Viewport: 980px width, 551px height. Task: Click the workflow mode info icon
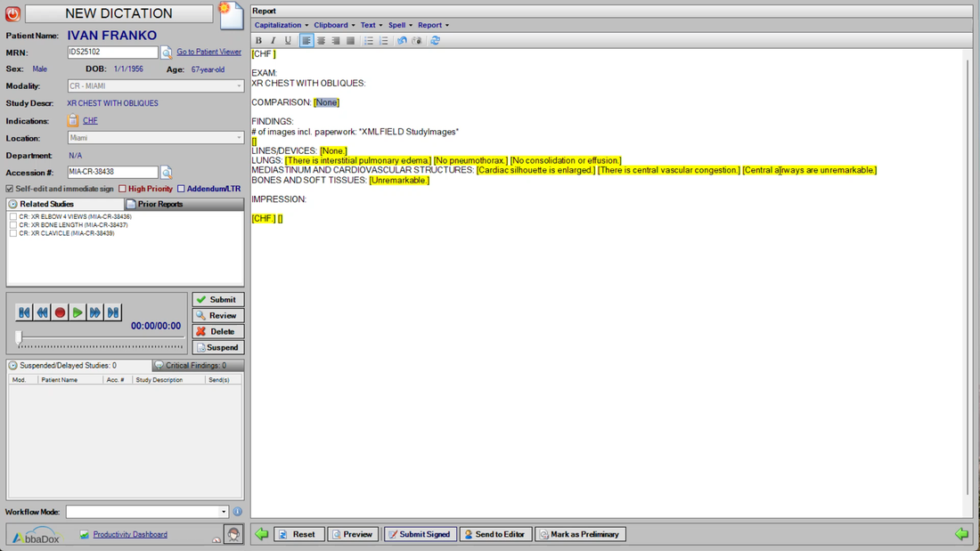[238, 512]
